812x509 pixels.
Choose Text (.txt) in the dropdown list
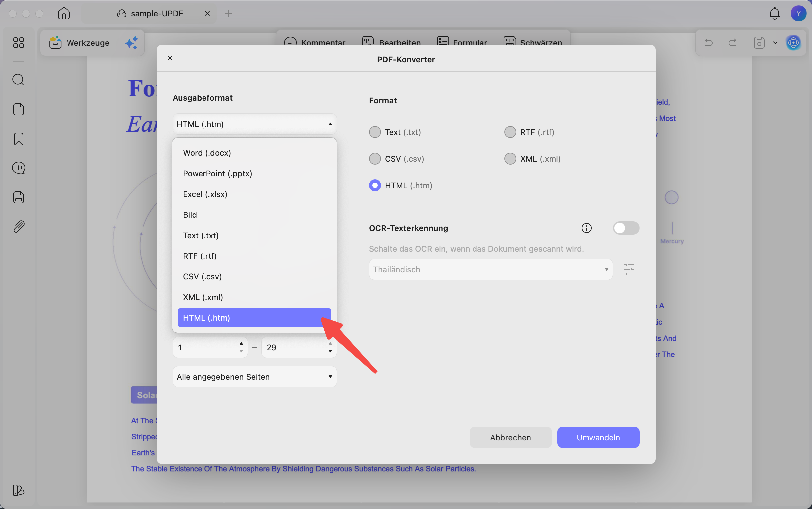[254, 235]
